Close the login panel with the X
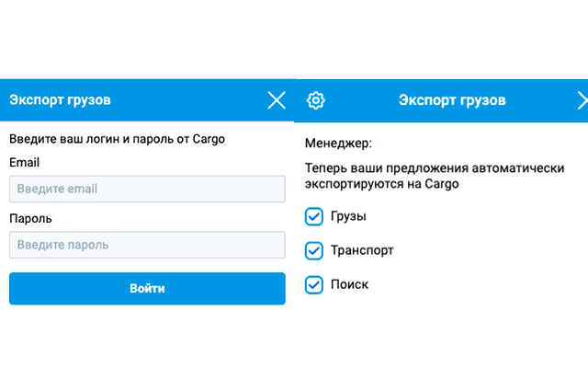This screenshot has height=368, width=588. pyautogui.click(x=277, y=100)
